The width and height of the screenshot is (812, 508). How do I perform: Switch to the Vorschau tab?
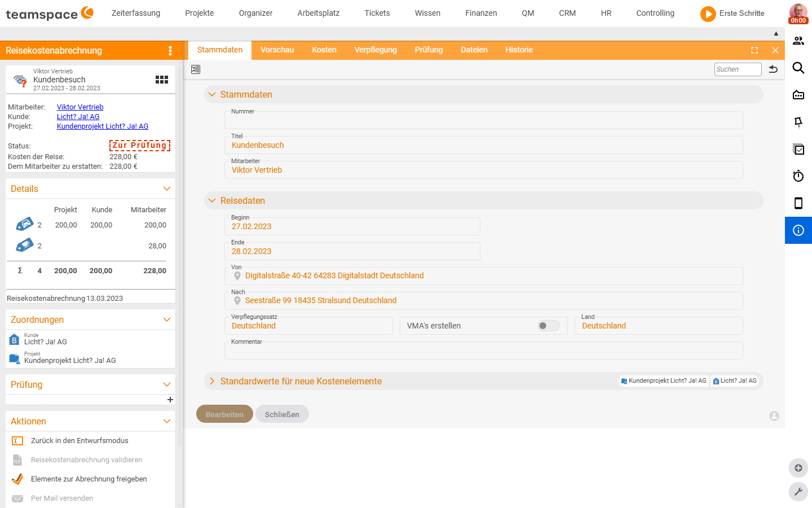click(x=277, y=50)
